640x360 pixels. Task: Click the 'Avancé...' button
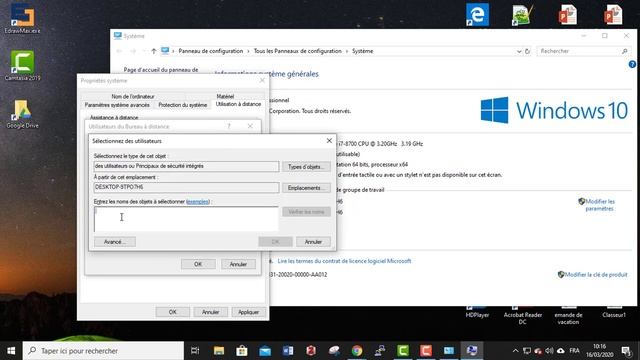point(115,242)
